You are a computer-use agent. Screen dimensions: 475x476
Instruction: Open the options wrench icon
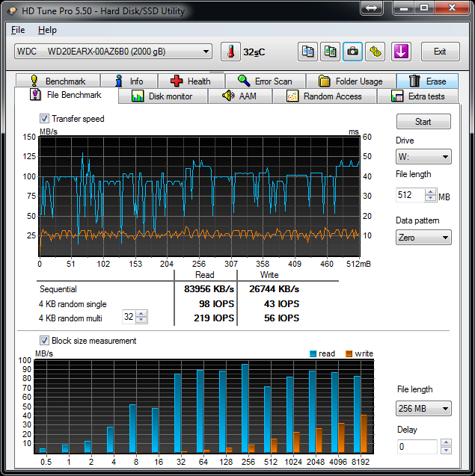[375, 52]
